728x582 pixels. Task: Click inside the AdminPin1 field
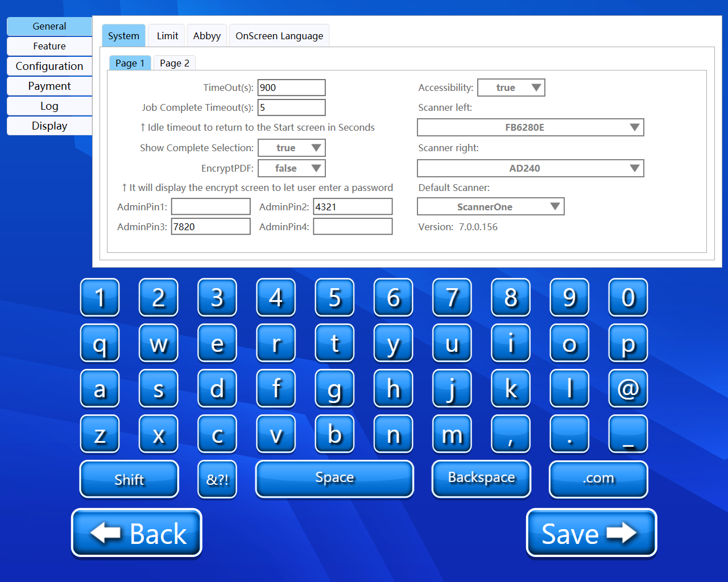point(210,206)
